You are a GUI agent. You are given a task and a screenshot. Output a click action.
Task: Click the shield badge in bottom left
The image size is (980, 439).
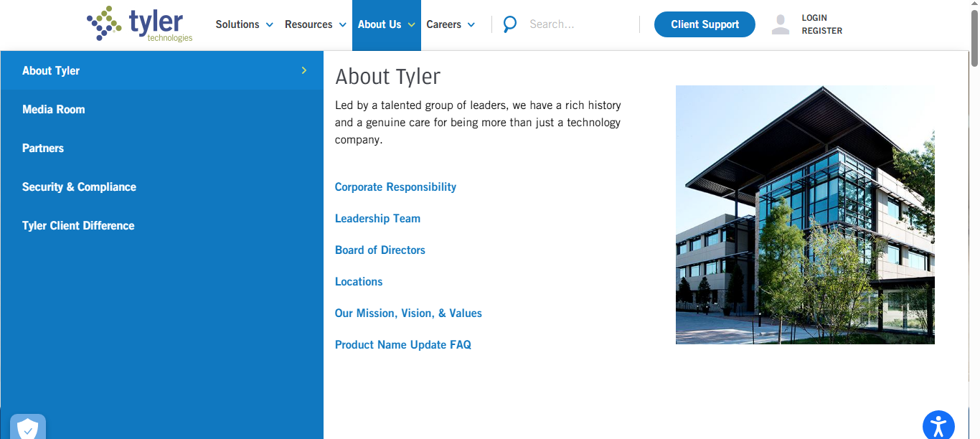[x=27, y=428]
